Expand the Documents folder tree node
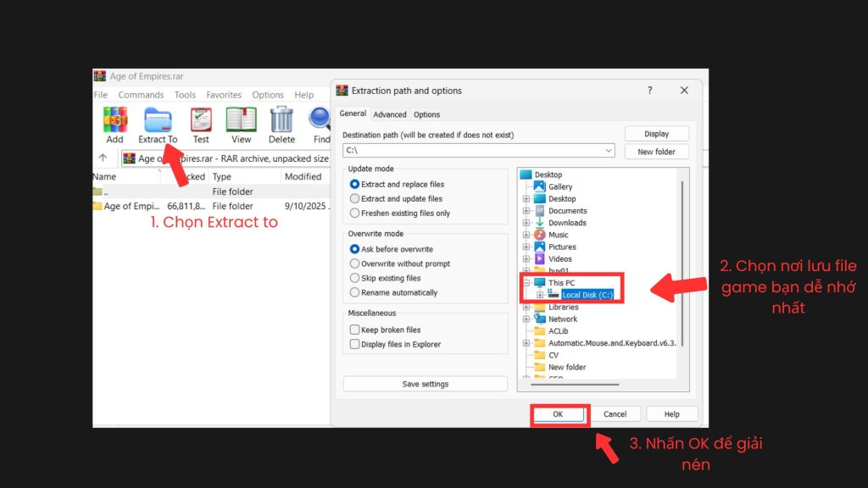868x488 pixels. pyautogui.click(x=526, y=211)
